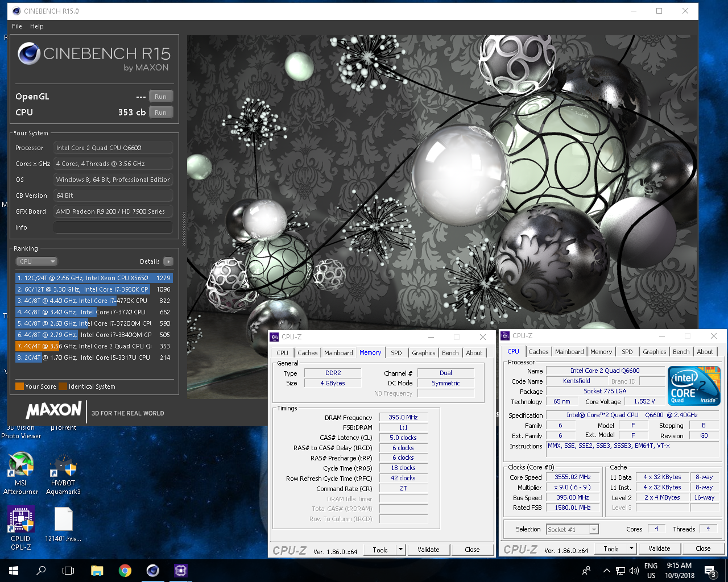Click Tools button in right CPU-Z window
728x582 pixels.
pyautogui.click(x=611, y=548)
